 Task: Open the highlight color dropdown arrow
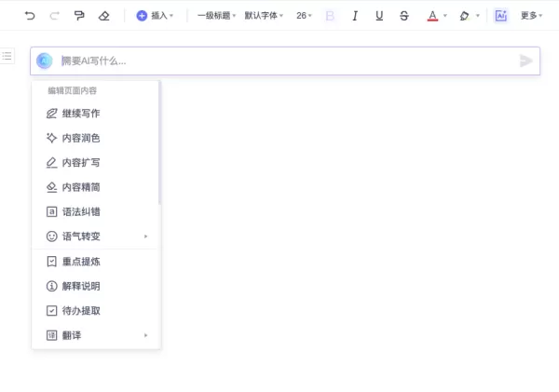pyautogui.click(x=478, y=16)
